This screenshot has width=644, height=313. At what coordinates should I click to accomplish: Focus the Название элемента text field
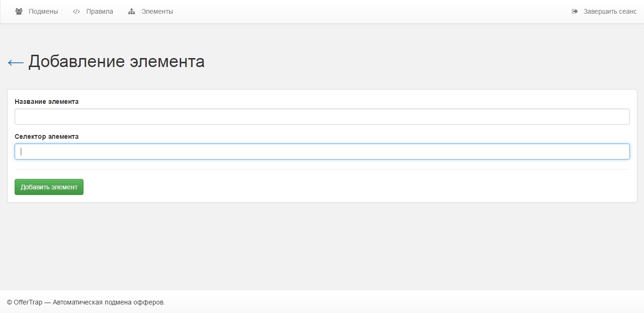322,117
